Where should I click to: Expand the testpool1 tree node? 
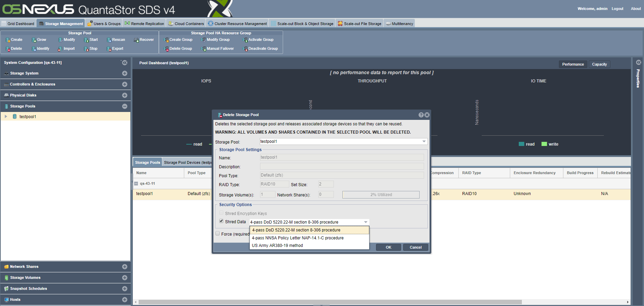[6, 117]
